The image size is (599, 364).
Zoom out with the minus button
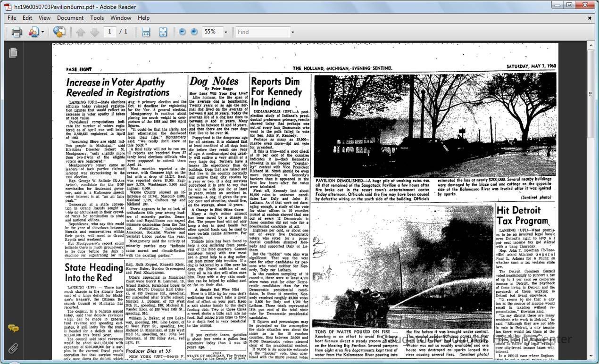[x=183, y=32]
